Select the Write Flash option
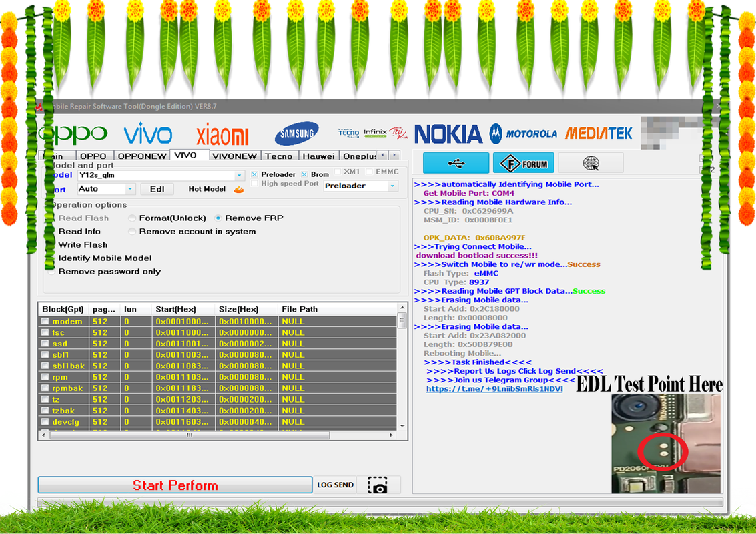756x534 pixels. (83, 245)
